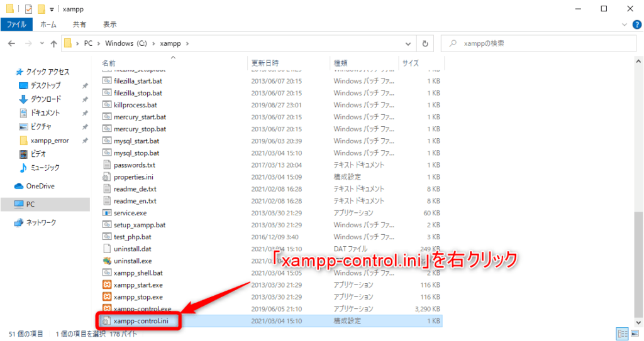Go up one folder level arrow
Screen dimensions: 644x341
point(53,43)
